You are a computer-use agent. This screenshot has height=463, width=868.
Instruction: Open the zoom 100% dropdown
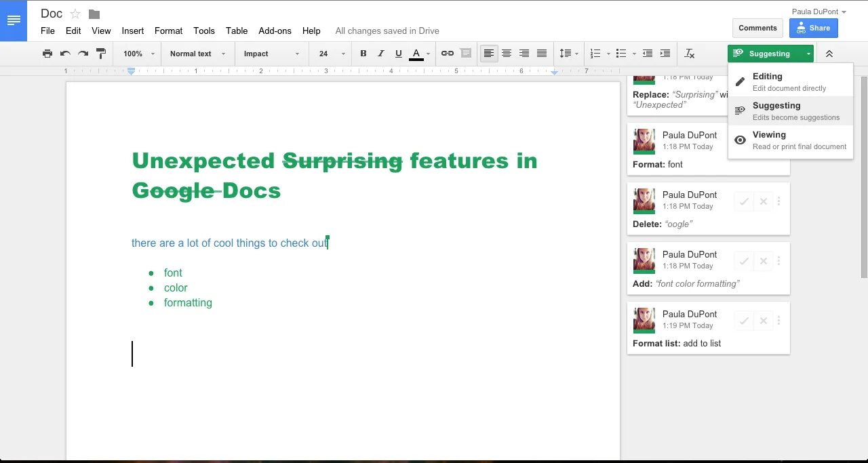pyautogui.click(x=138, y=54)
